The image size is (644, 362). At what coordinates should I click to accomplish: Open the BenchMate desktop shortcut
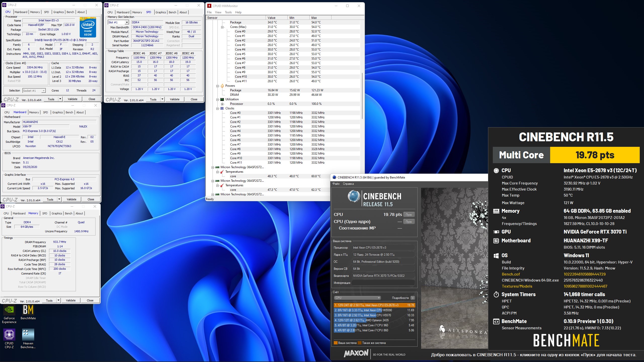pyautogui.click(x=28, y=312)
